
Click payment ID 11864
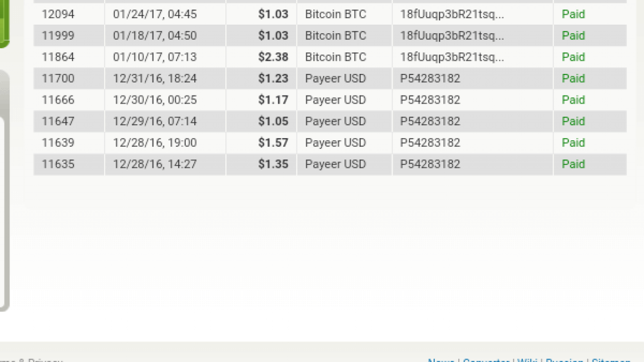(58, 57)
